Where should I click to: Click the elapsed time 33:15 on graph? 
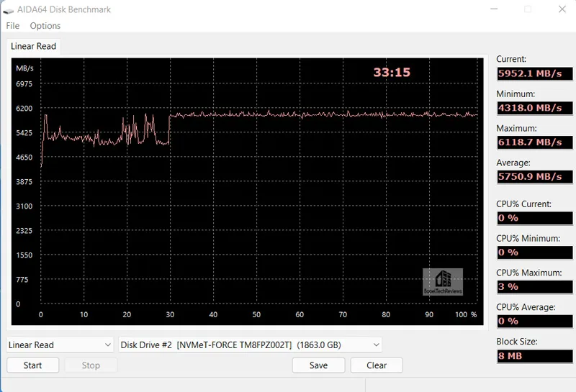[392, 73]
